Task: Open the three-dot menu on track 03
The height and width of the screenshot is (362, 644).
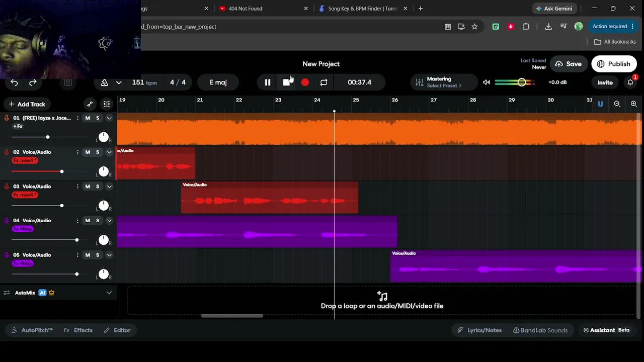Action: tap(77, 187)
